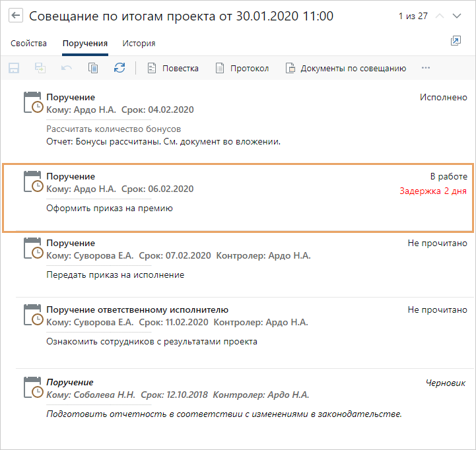Click the undo arrow icon
Viewport: 476px width, 450px height.
[67, 68]
